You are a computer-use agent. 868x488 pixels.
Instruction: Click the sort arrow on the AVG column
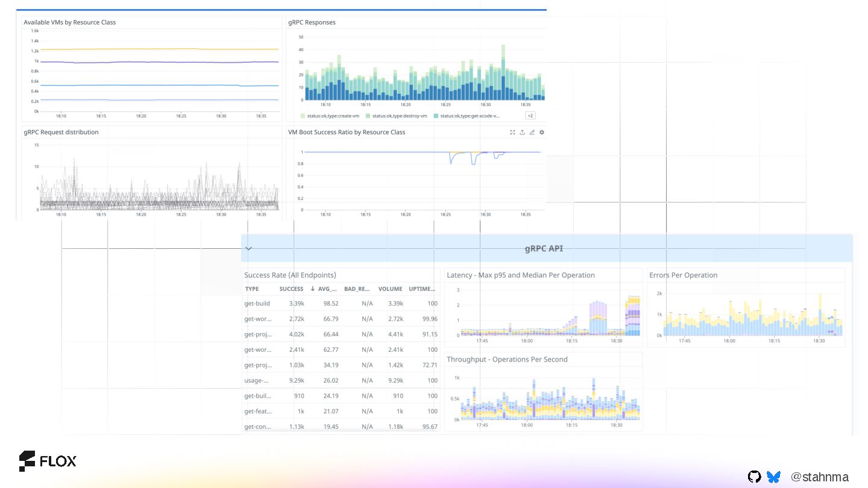click(x=313, y=289)
